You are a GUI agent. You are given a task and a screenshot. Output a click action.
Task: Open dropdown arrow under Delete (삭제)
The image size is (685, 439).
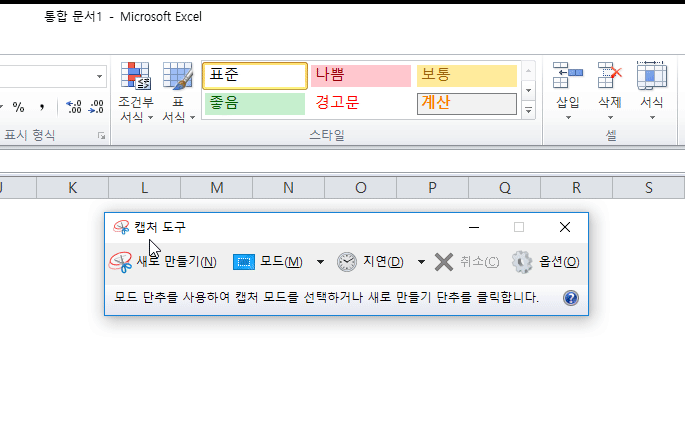pos(610,118)
